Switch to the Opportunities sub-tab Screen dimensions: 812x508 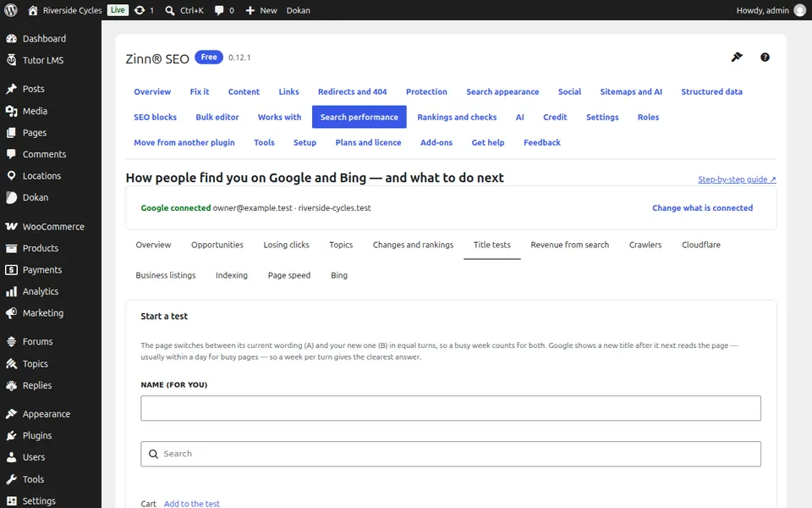click(217, 245)
